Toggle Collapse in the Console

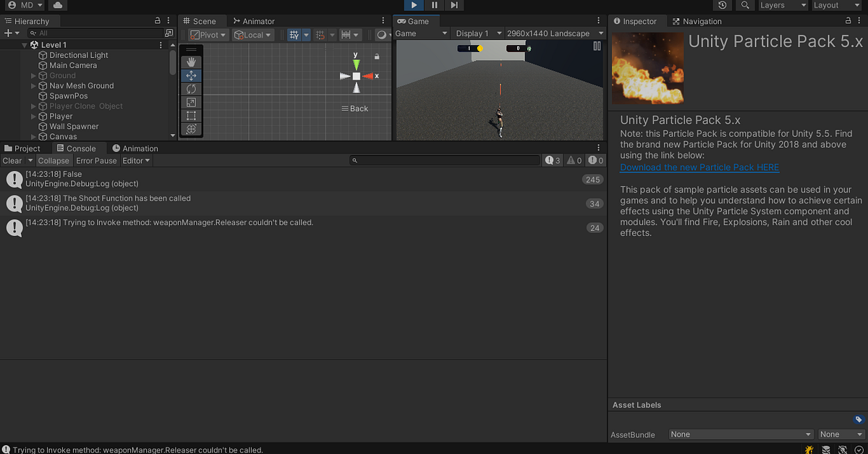click(x=54, y=160)
